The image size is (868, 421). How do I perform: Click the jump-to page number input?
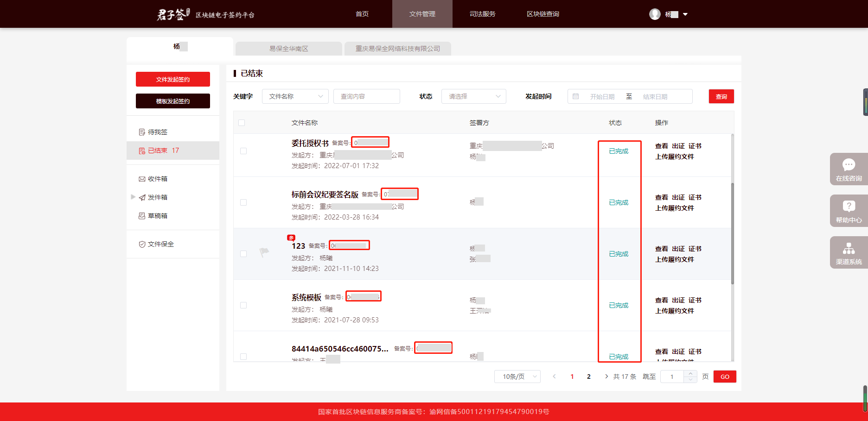pyautogui.click(x=672, y=377)
